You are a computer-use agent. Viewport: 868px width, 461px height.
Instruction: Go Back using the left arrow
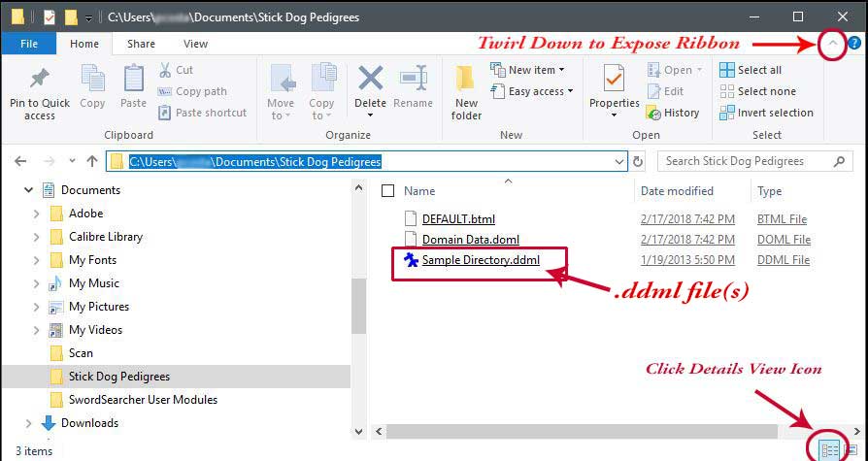tap(20, 162)
